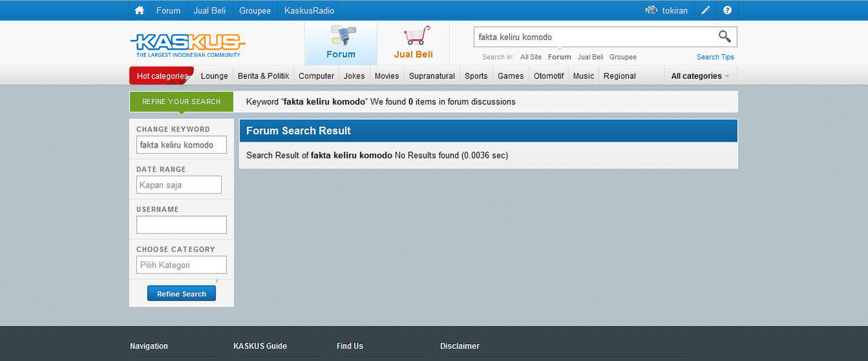Open the Supranatural category

pos(432,76)
